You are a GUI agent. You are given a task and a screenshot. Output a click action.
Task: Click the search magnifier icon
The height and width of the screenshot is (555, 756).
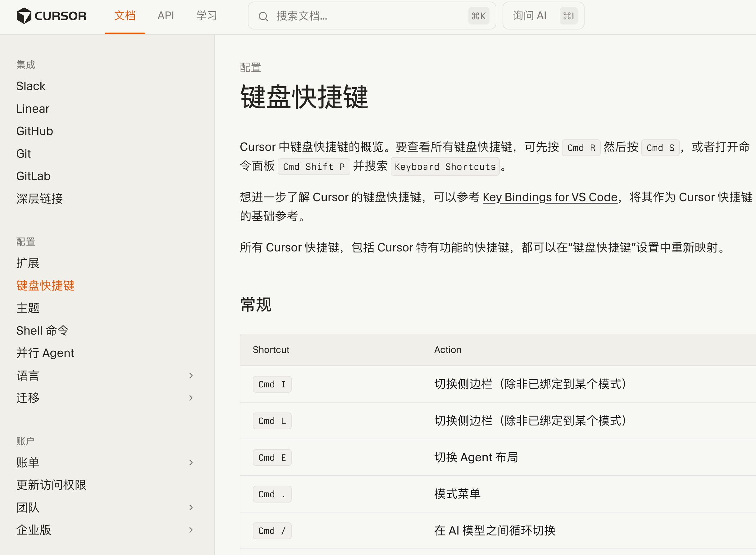coord(263,16)
